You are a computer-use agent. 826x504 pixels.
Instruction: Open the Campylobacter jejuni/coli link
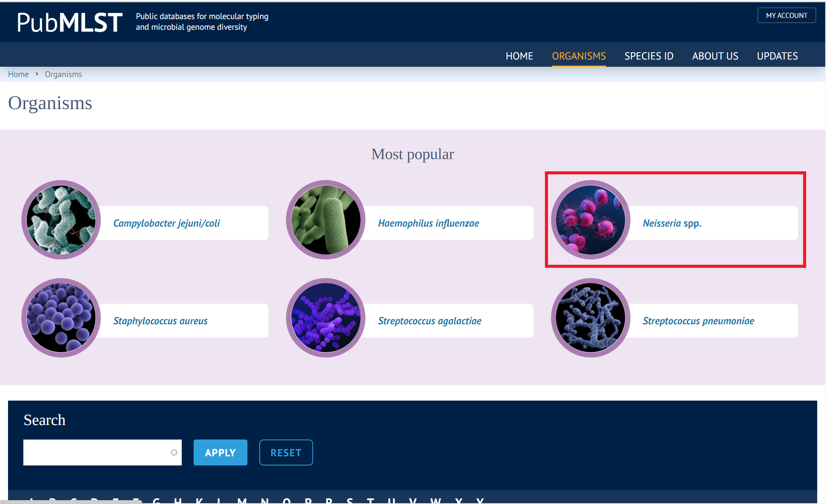click(166, 223)
